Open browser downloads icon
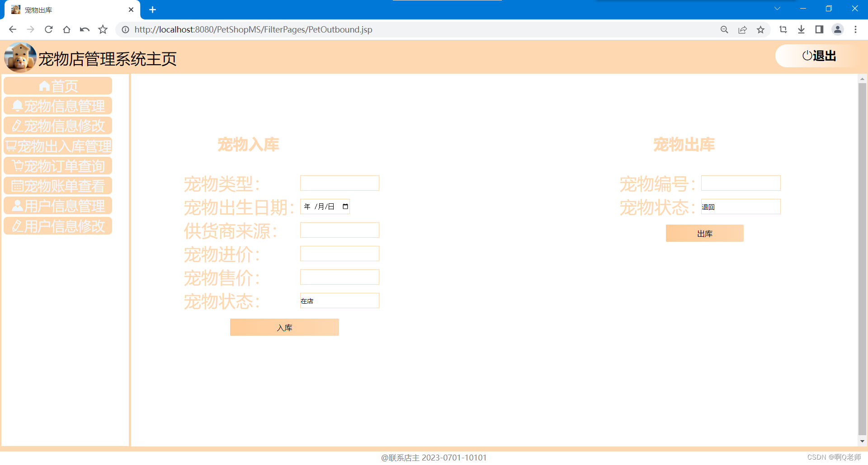Image resolution: width=868 pixels, height=465 pixels. tap(801, 29)
